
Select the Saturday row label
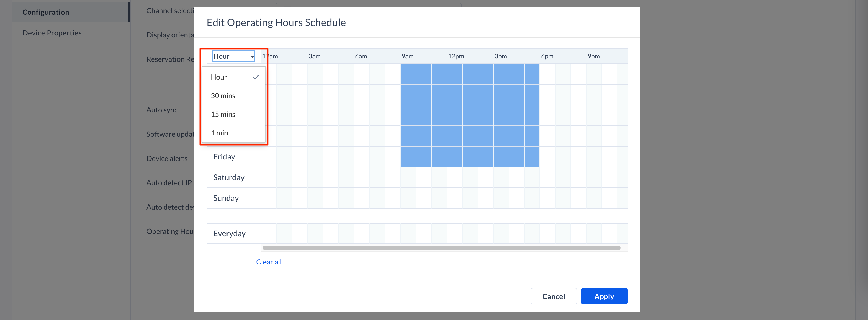229,177
